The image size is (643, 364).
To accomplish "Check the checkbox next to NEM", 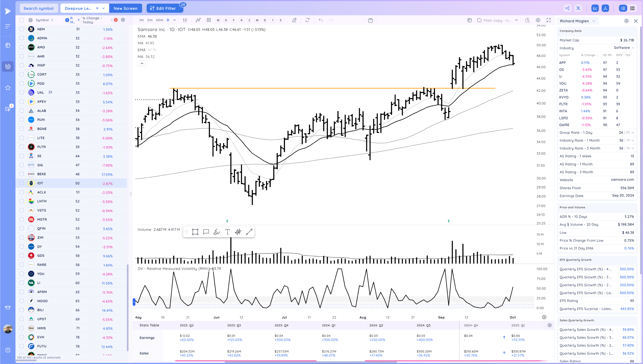I will 22,29.
